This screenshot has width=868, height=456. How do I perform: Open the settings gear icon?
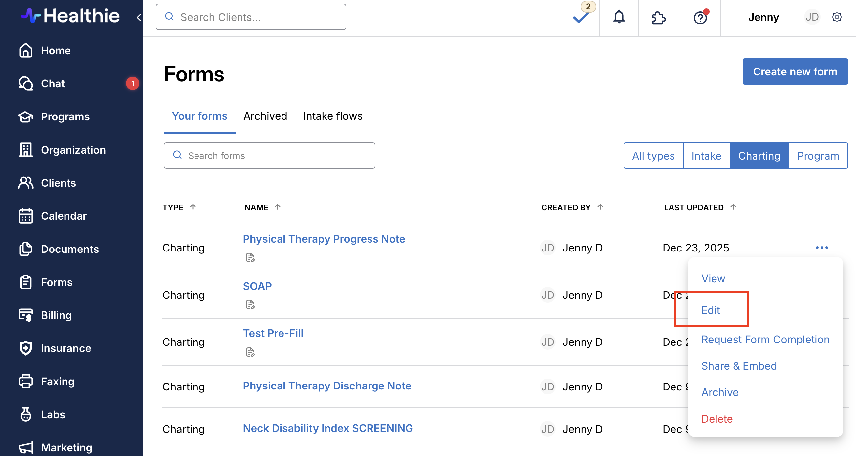coord(837,17)
